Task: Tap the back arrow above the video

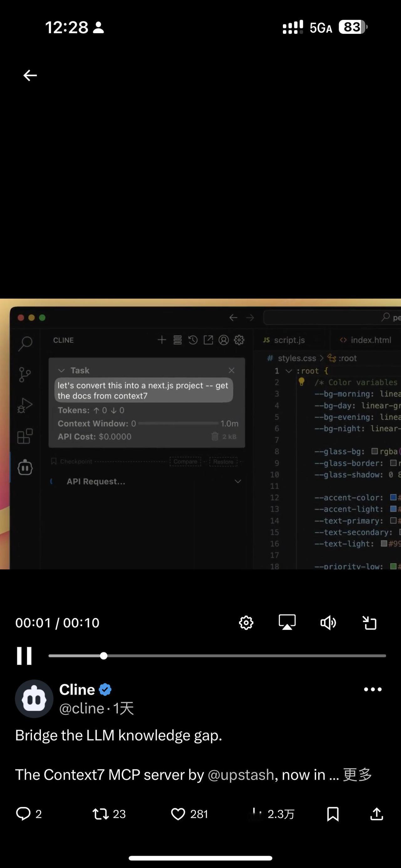Action: pyautogui.click(x=30, y=75)
